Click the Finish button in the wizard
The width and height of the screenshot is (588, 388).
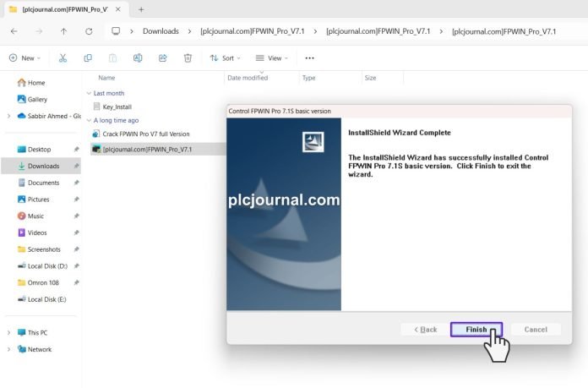click(476, 329)
